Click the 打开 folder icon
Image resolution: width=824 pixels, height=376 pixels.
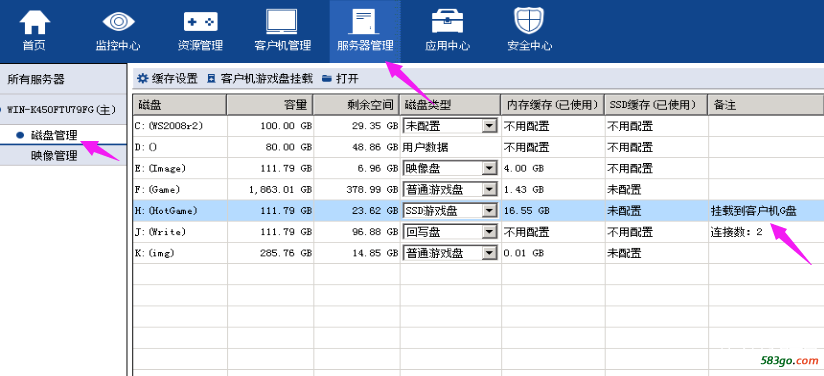327,79
